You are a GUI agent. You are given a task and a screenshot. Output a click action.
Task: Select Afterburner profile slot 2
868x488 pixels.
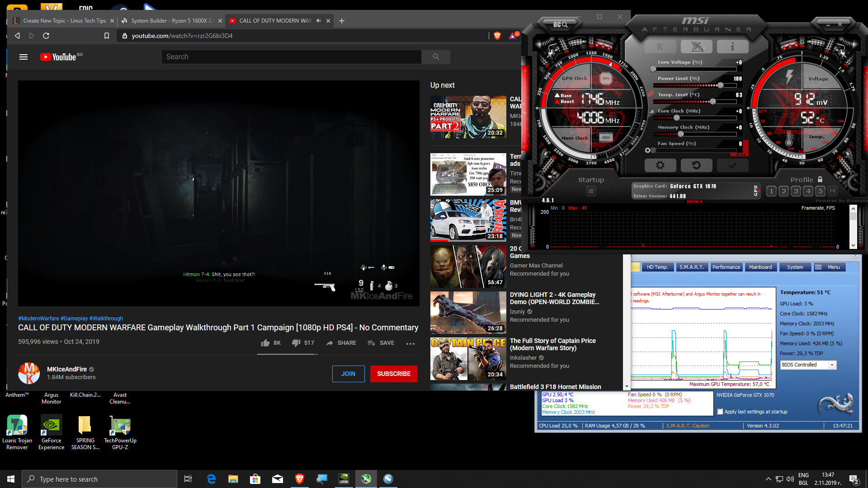point(784,191)
